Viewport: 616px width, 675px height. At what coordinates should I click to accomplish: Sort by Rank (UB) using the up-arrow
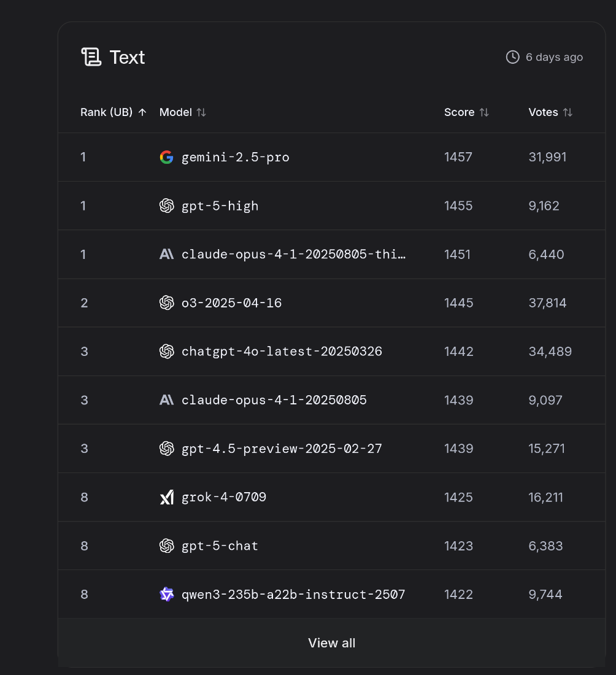142,112
